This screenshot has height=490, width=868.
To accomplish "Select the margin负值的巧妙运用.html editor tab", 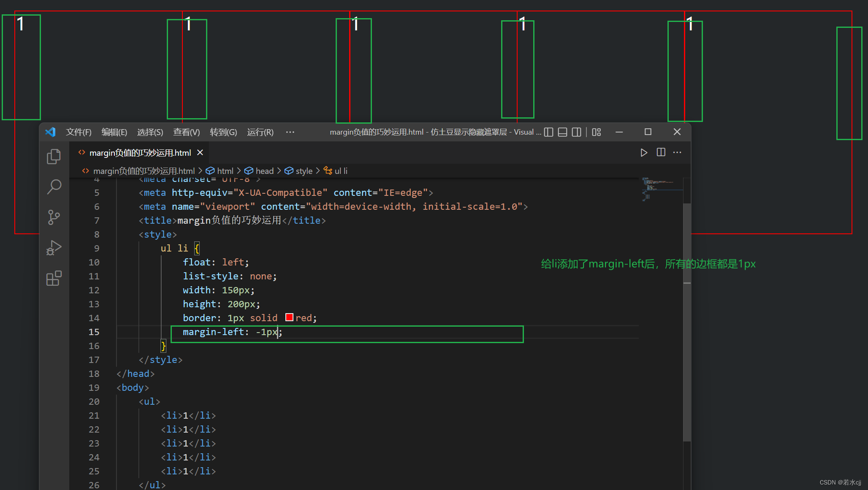I will point(140,153).
